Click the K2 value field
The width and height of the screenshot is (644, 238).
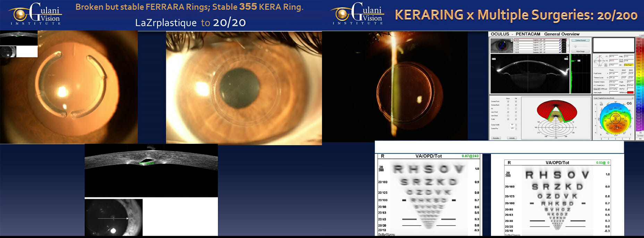[613, 61]
